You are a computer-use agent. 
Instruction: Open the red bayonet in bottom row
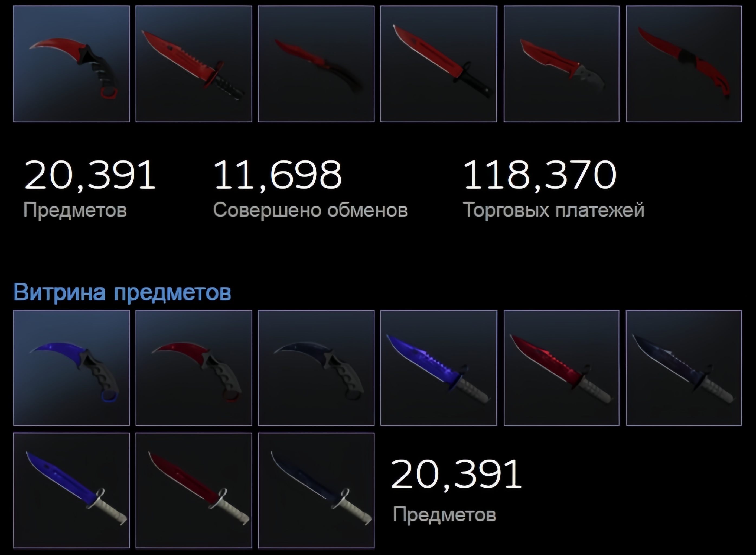194,491
